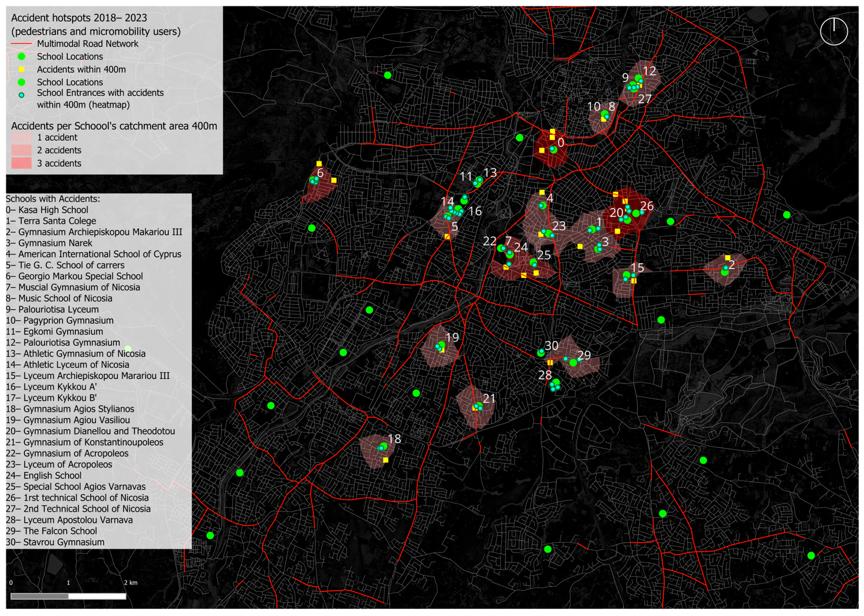Screen dimensions: 864x616
Task: Click the '2 accidents' legend color swatch
Action: (21, 150)
